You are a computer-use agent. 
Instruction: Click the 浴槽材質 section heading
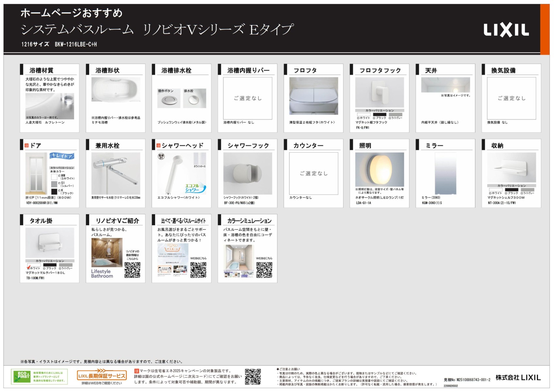[41, 71]
